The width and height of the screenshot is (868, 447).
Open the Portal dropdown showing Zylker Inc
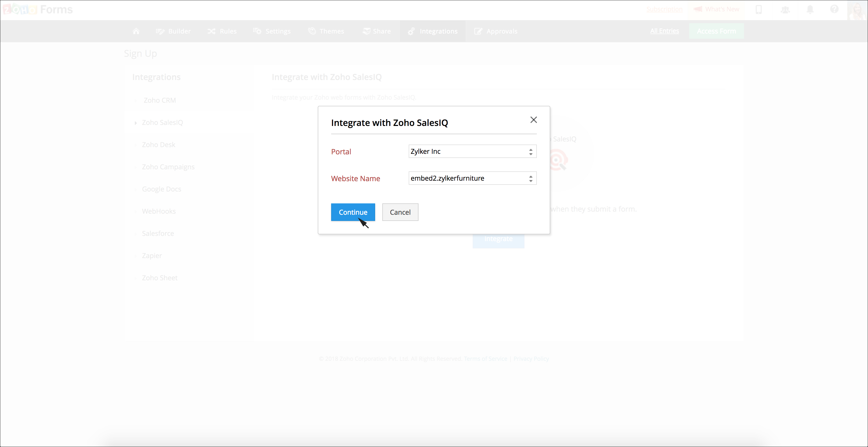point(472,151)
